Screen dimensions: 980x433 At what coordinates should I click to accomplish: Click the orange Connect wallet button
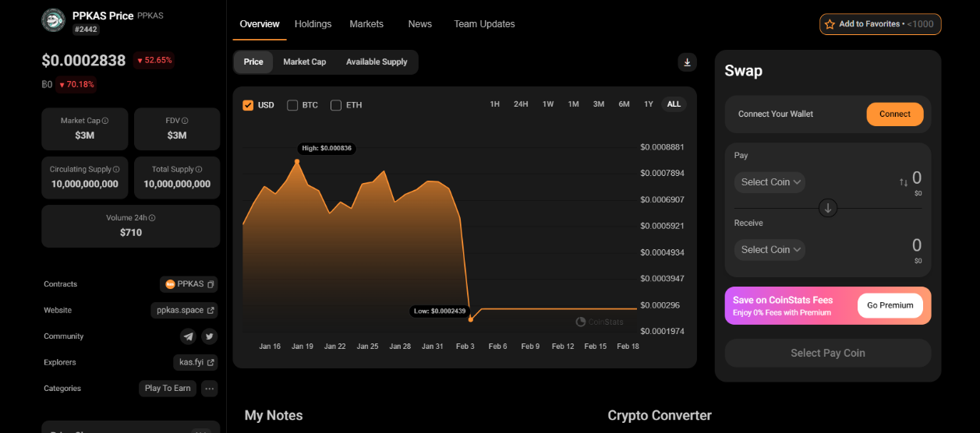click(x=895, y=114)
